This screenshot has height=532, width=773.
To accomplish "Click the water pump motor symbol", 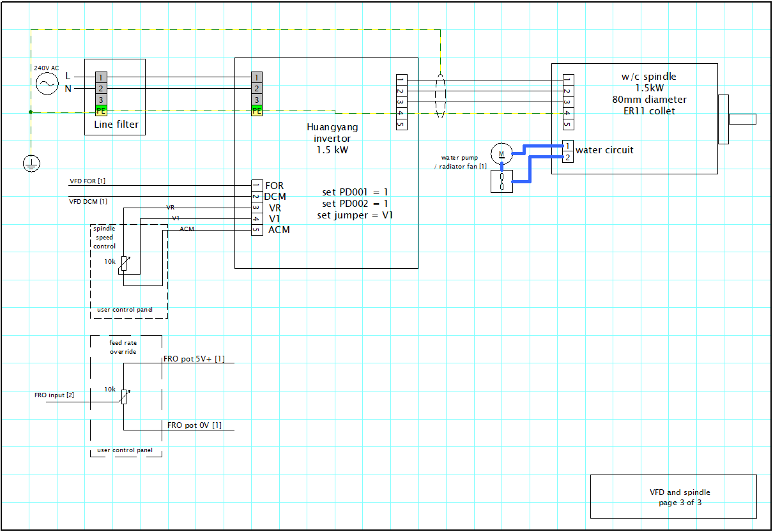I will (501, 153).
